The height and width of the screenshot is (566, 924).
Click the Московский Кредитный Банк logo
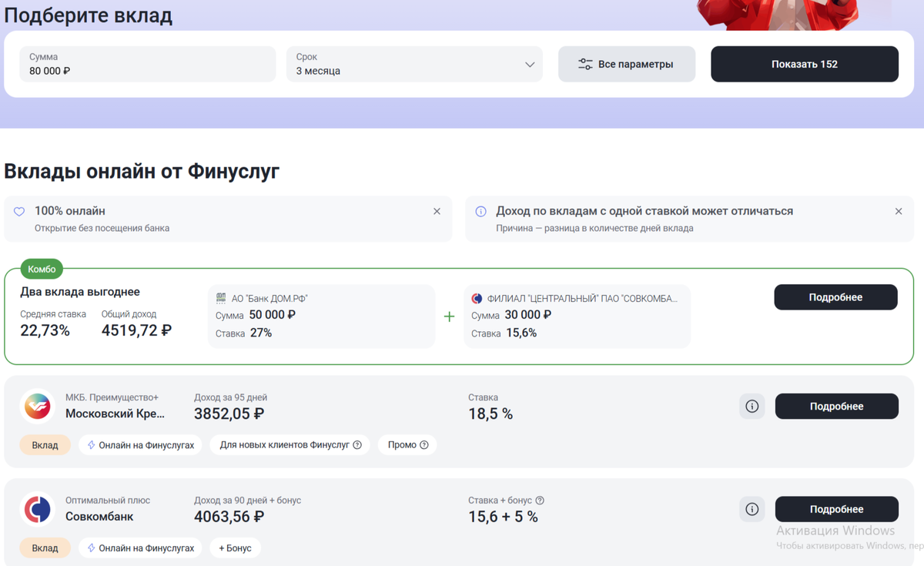click(x=37, y=407)
